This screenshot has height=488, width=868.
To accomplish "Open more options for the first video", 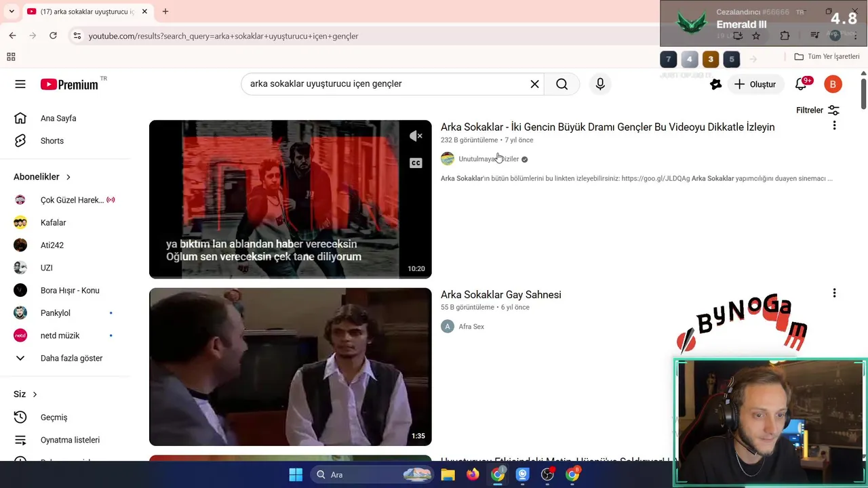I will click(834, 125).
